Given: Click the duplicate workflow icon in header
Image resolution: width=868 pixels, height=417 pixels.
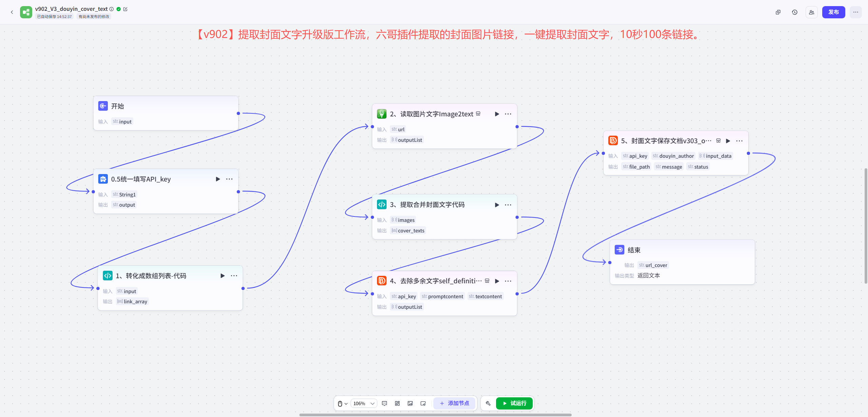Looking at the screenshot, I should (778, 12).
